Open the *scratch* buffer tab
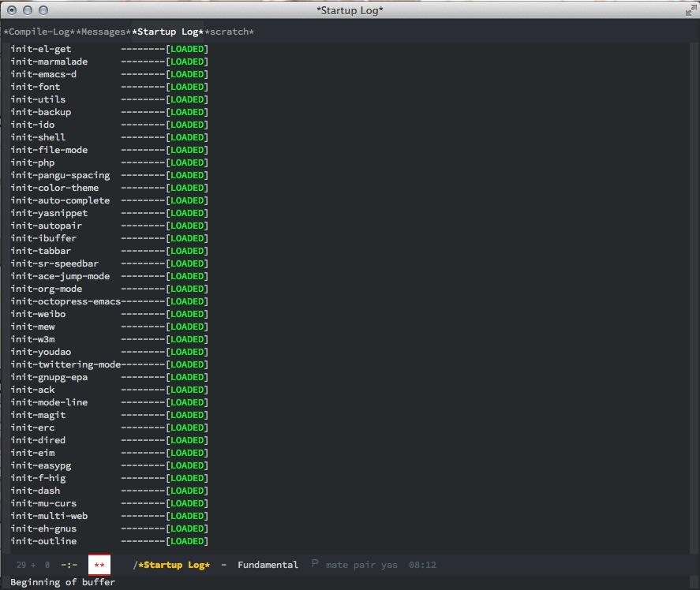 (230, 32)
